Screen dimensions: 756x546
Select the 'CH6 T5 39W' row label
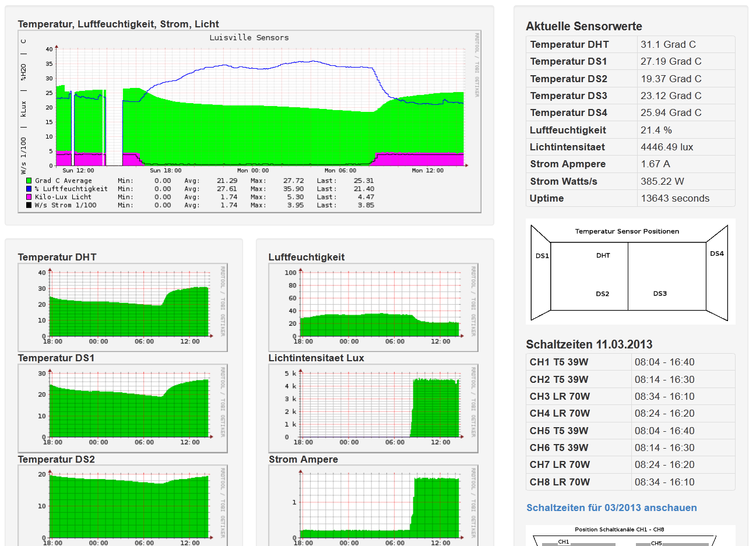(559, 448)
